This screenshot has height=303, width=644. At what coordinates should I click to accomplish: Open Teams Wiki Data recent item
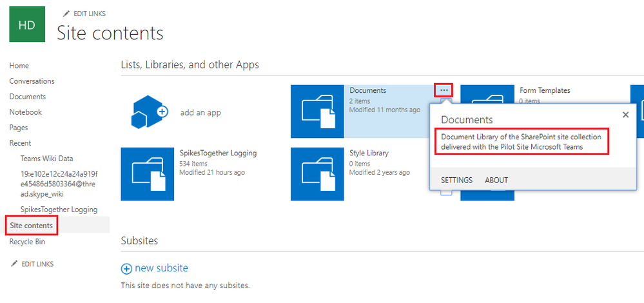[47, 159]
